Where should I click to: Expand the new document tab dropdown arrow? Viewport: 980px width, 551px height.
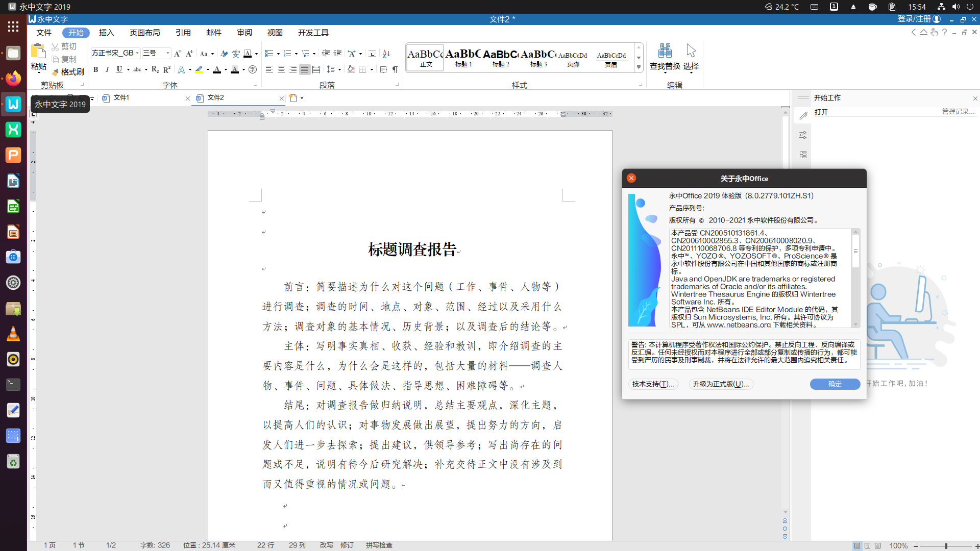pyautogui.click(x=302, y=98)
